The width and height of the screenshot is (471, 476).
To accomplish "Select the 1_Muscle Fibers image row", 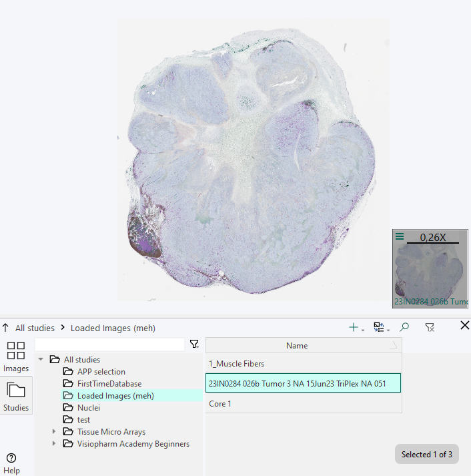I will (x=304, y=364).
